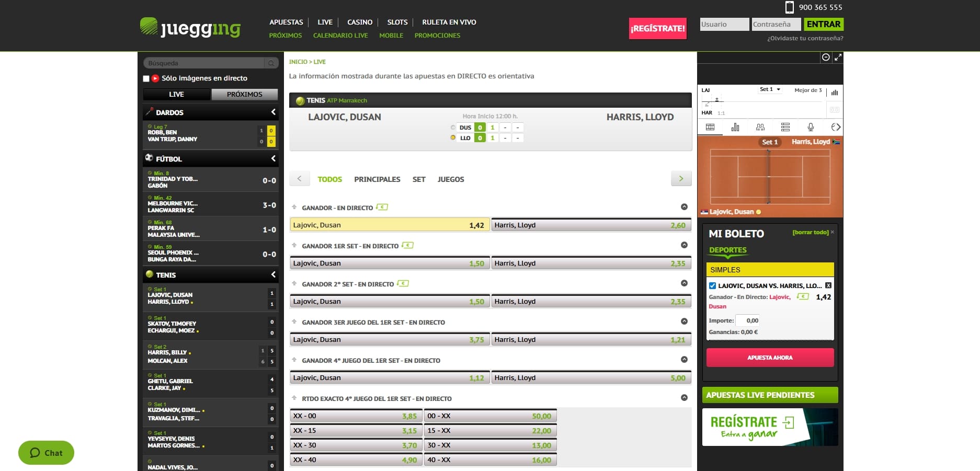Screen dimensions: 980x471
Task: Open the microphone commentary tab in match widget
Action: pos(810,127)
